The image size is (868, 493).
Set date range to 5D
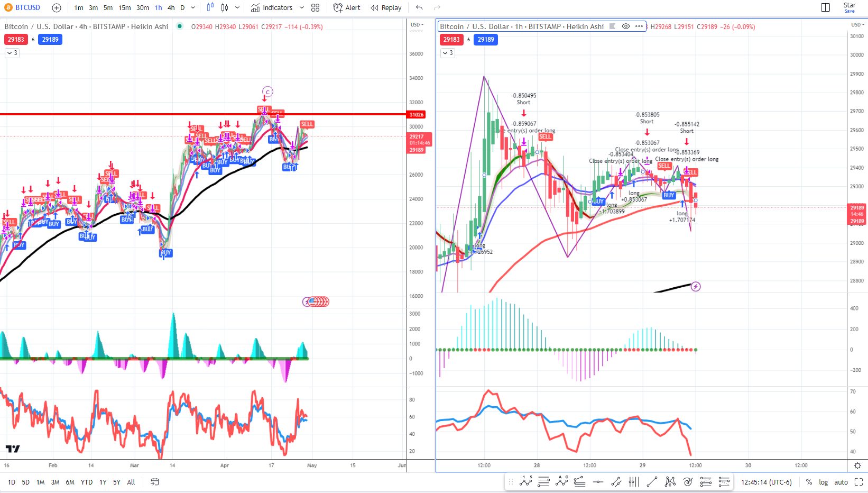(25, 482)
